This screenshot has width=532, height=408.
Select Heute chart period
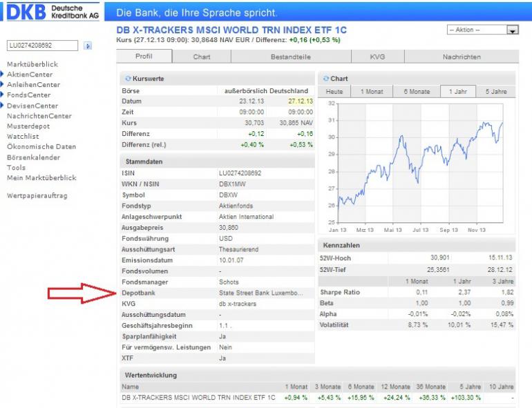[x=334, y=92]
